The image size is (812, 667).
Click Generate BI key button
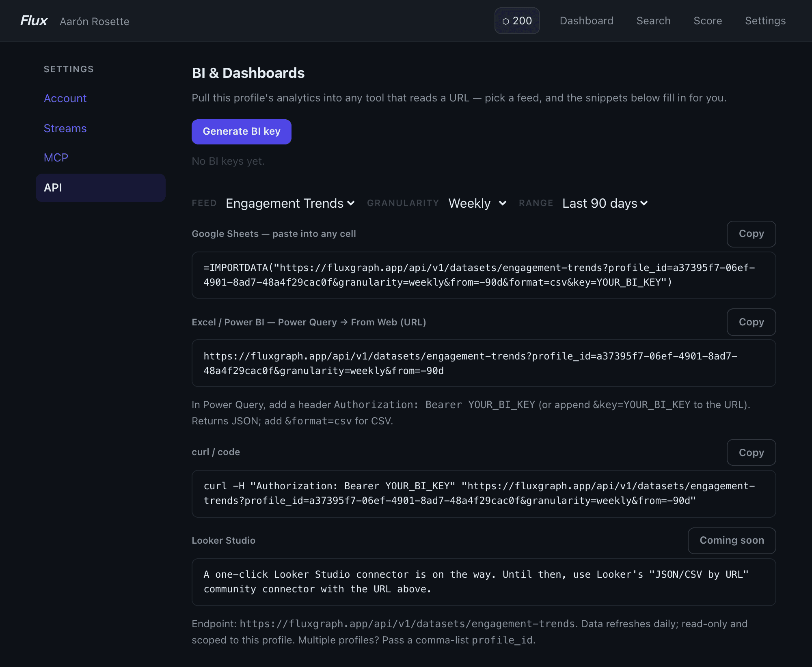[241, 131]
